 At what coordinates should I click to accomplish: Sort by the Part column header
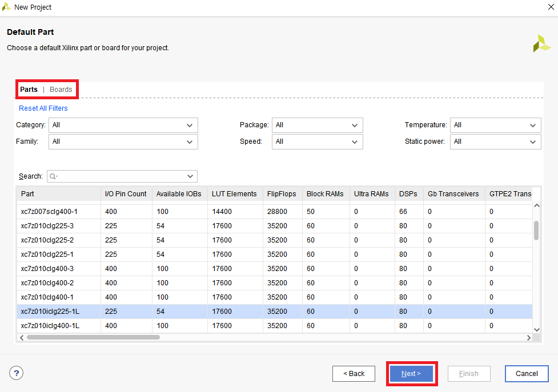tap(59, 193)
